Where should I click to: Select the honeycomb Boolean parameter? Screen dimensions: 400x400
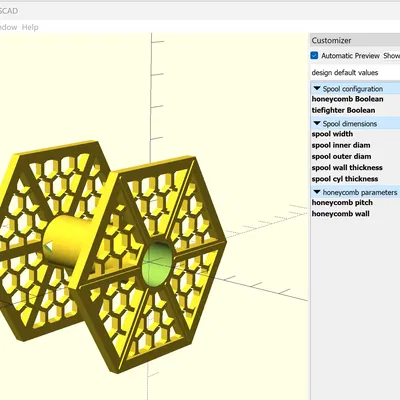(x=347, y=99)
